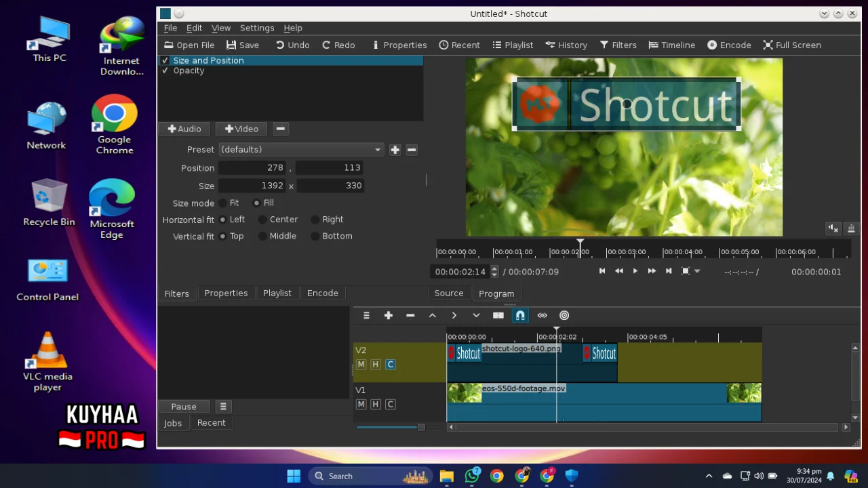The height and width of the screenshot is (488, 868).
Task: Click the rewind button in the player
Action: (x=619, y=271)
